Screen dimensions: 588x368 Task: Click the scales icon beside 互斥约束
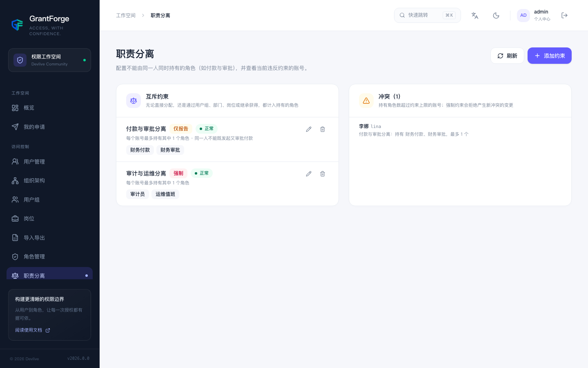pos(134,101)
